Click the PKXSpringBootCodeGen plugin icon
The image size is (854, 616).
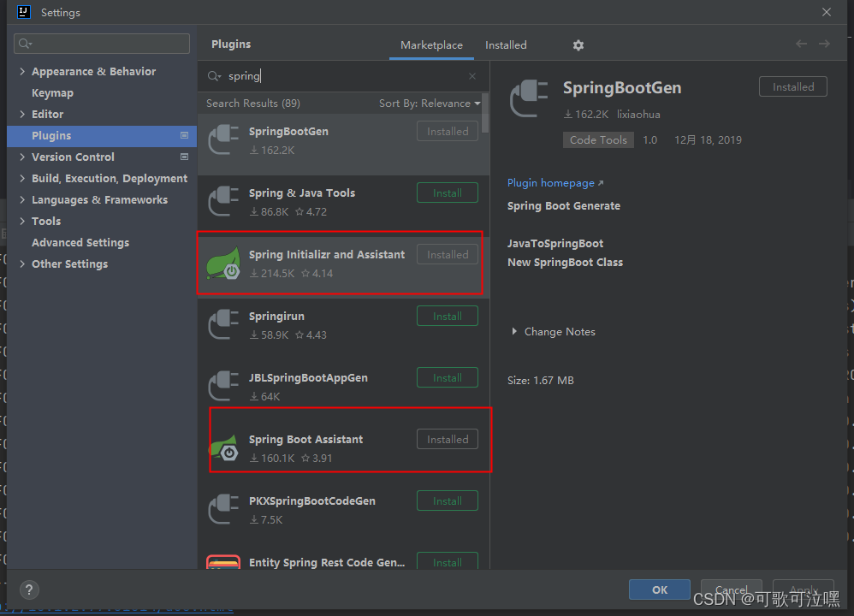pos(224,510)
